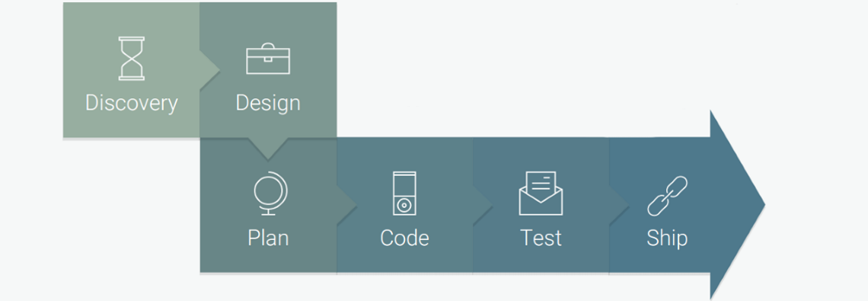Click the arrow notch pointing from Discovery to Design

[x=209, y=70]
